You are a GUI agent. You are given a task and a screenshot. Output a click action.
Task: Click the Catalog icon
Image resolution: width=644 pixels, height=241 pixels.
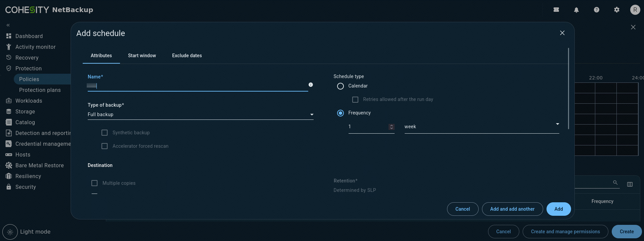tap(9, 122)
